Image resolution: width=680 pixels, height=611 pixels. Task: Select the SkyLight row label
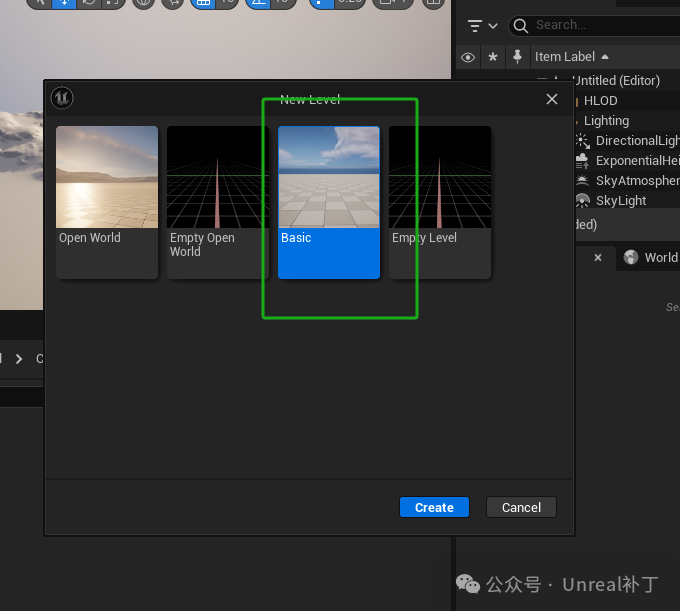[x=621, y=200]
